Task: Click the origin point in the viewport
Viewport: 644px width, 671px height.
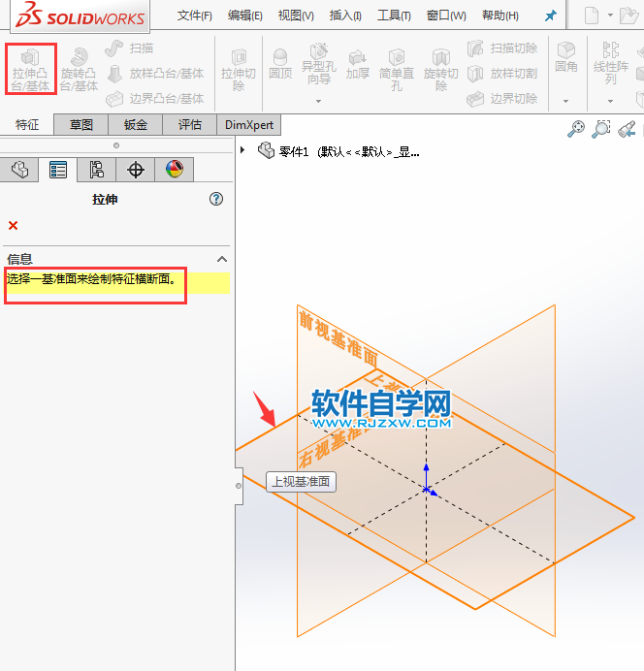Action: click(426, 489)
